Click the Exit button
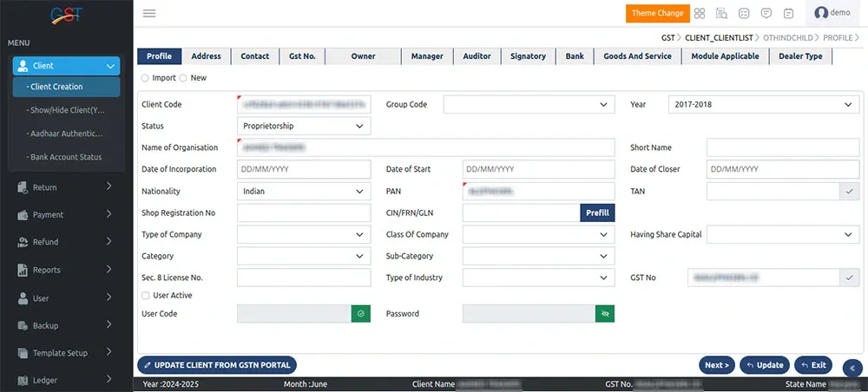 point(813,365)
